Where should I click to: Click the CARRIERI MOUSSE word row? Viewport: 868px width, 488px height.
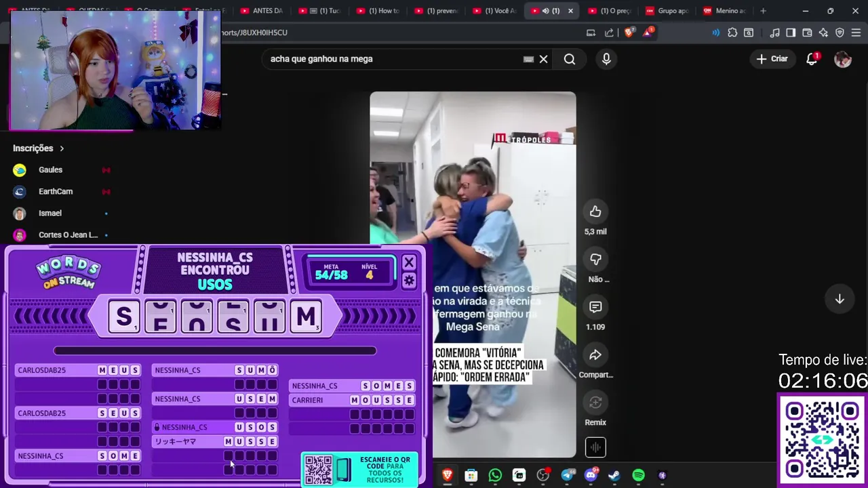point(352,400)
